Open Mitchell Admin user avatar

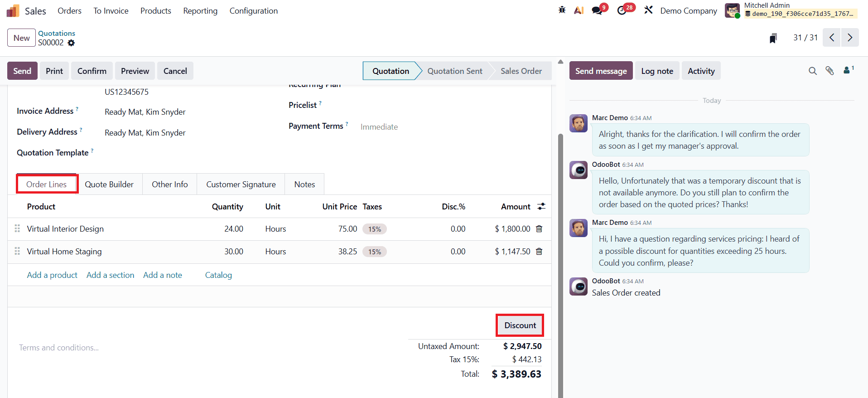tap(732, 10)
